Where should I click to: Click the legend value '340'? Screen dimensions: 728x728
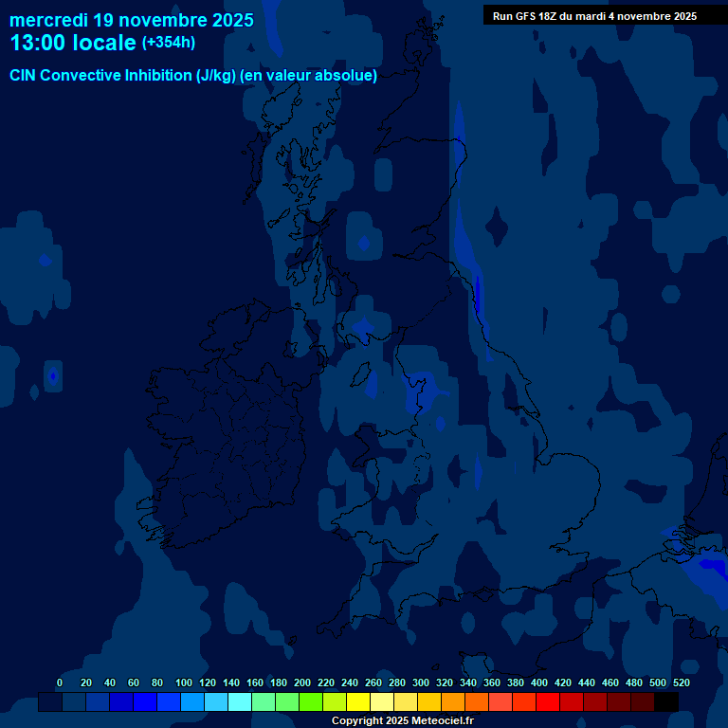coord(467,682)
